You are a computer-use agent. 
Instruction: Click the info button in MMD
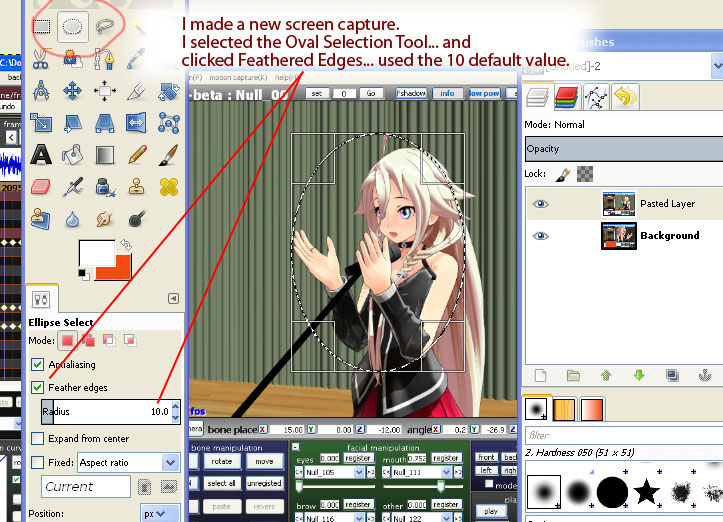tap(447, 94)
